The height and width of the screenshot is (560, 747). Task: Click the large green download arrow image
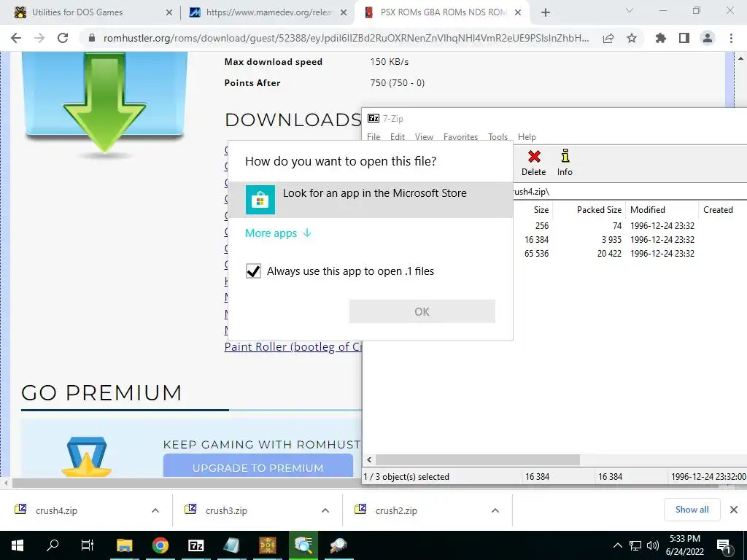pos(105,102)
